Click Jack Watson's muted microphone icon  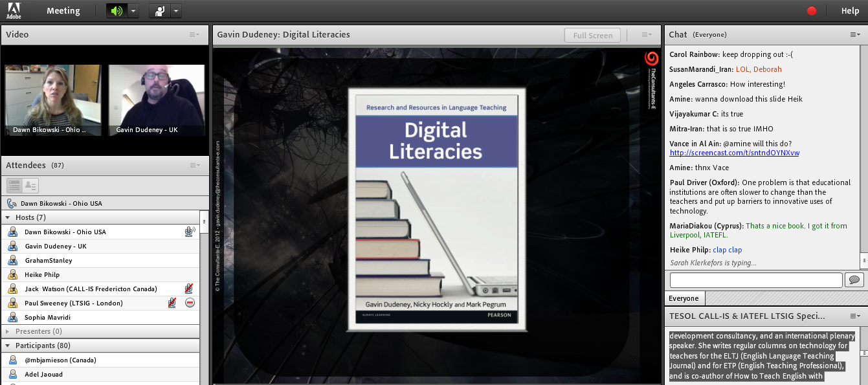tap(189, 289)
